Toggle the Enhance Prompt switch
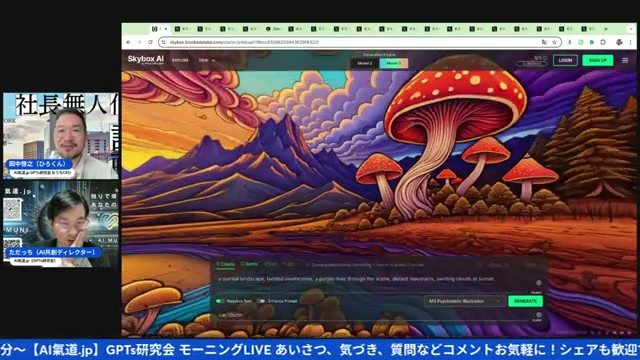The image size is (640, 360). click(260, 301)
